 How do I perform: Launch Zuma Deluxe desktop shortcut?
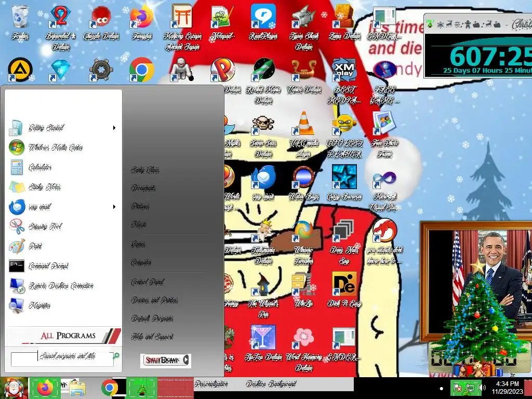point(344,22)
